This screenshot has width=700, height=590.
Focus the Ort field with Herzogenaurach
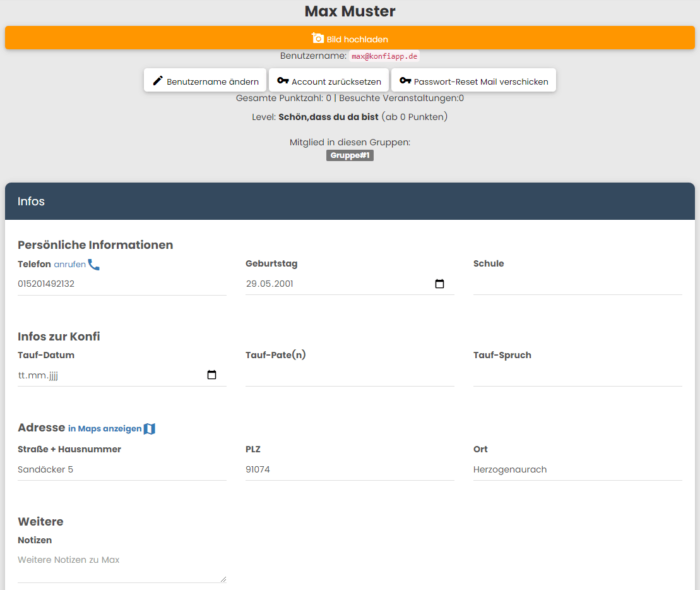pos(578,470)
